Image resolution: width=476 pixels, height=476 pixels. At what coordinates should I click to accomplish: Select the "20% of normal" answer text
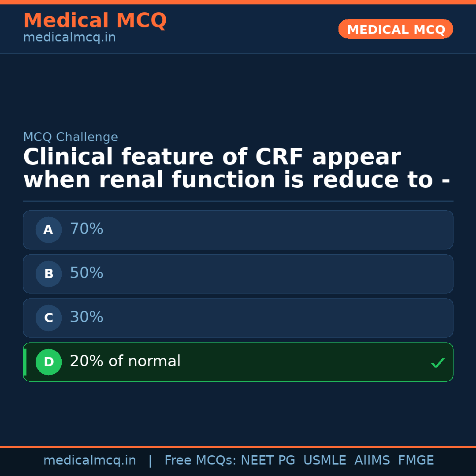coord(125,361)
